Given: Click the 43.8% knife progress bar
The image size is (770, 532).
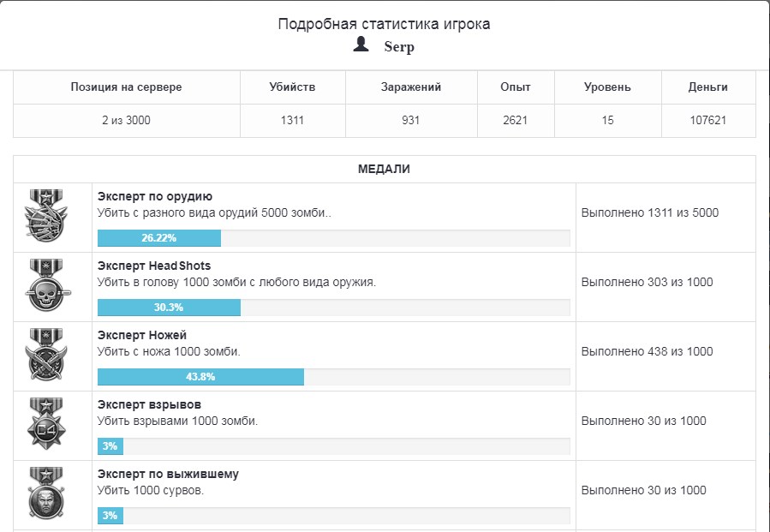Looking at the screenshot, I should click(334, 377).
